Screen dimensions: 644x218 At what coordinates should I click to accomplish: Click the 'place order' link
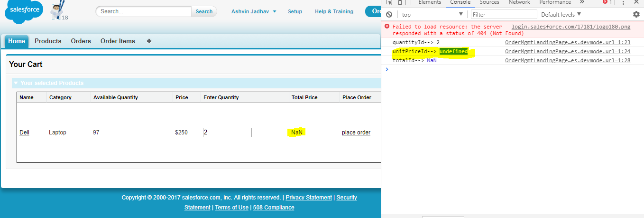pos(356,133)
